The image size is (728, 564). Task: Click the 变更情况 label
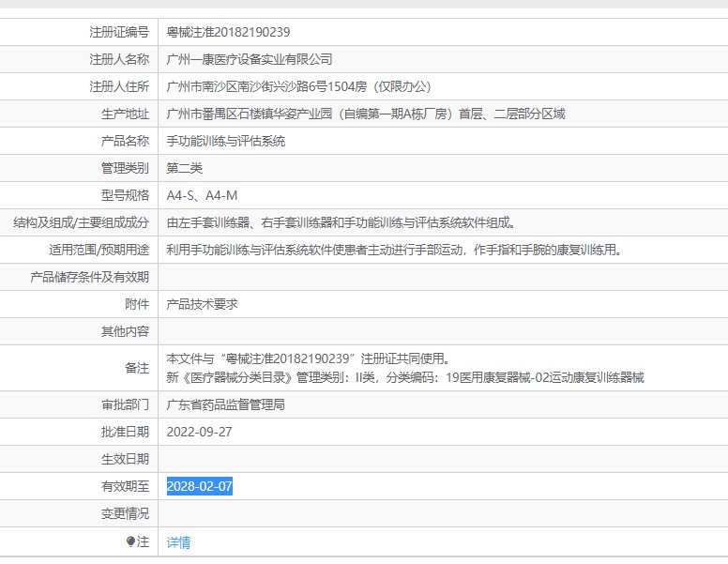click(x=126, y=514)
